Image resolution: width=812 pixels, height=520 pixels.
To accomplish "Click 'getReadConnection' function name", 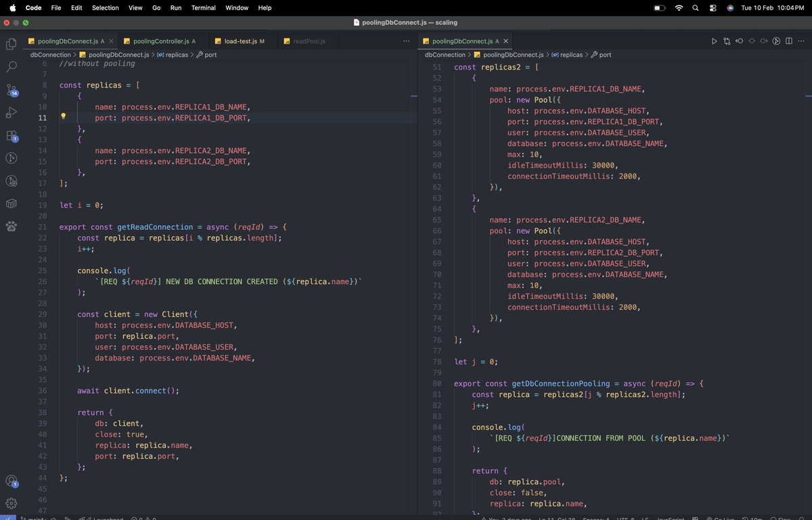I will pyautogui.click(x=154, y=227).
